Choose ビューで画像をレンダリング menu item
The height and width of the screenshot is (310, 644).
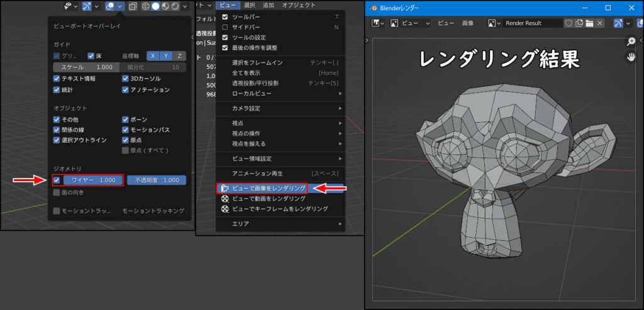click(280, 189)
